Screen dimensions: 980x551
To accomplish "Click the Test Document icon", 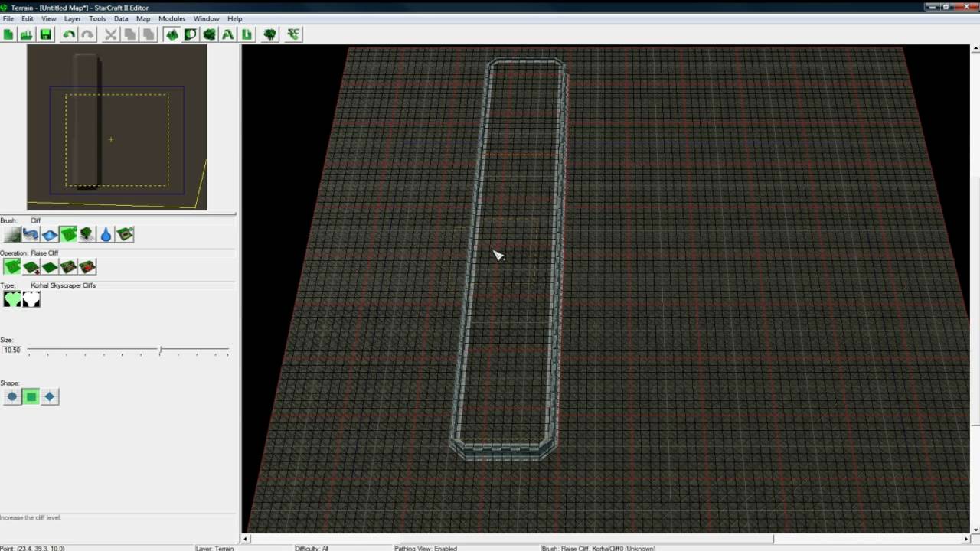I will point(269,34).
